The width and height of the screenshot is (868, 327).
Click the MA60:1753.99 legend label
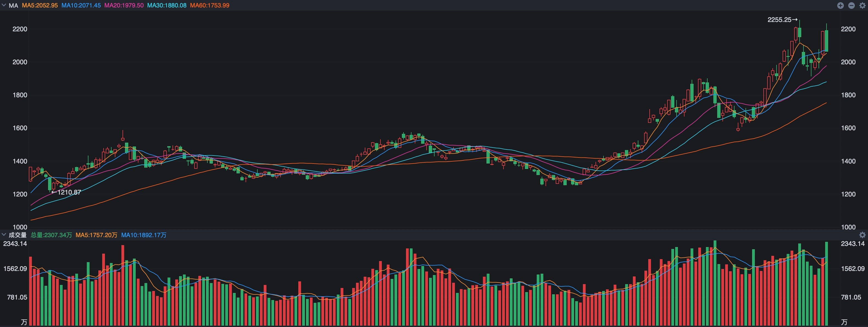tap(210, 6)
